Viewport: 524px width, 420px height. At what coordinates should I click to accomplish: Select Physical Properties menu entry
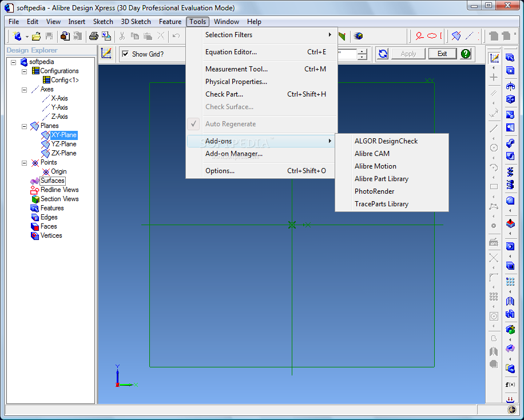261,82
